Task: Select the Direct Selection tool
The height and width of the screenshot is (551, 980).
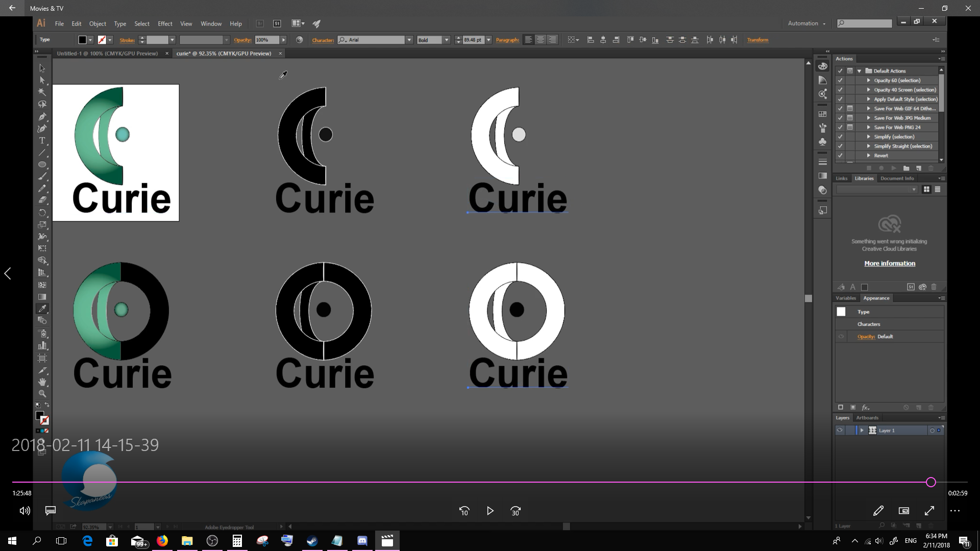Action: click(42, 80)
